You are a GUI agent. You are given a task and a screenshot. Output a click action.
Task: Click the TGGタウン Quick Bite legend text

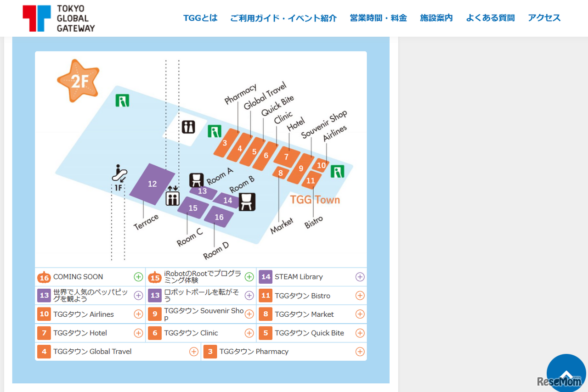tap(310, 333)
